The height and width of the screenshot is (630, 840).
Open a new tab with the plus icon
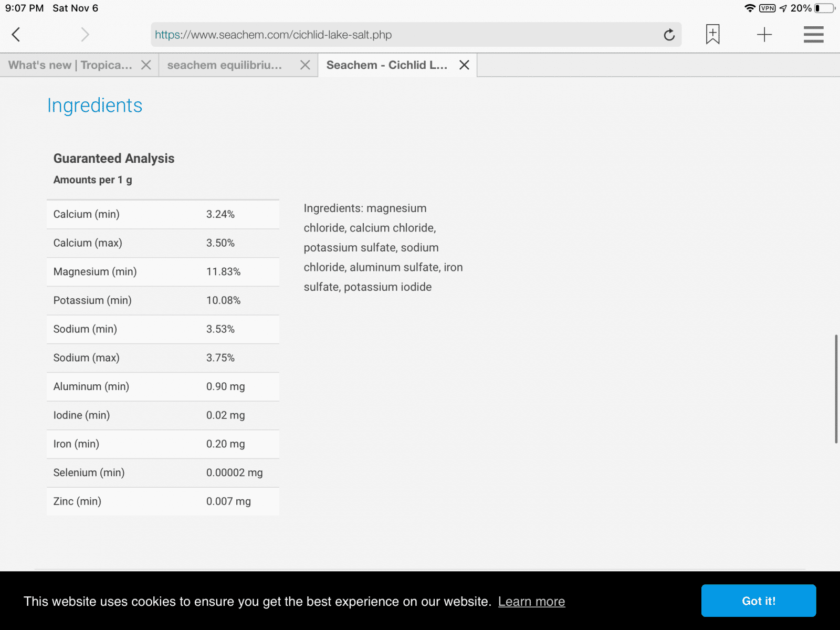[764, 35]
